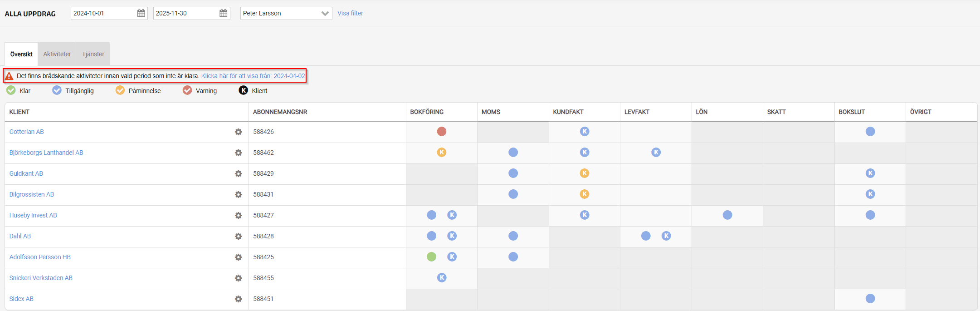
Task: Click blue K status in Björkeborgs Levfakt
Action: point(656,152)
